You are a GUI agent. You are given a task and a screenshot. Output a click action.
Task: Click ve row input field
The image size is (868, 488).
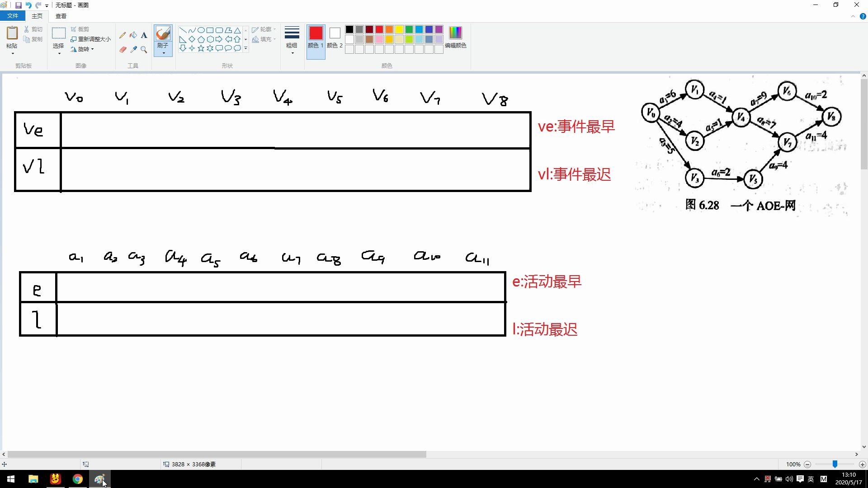[x=292, y=130]
